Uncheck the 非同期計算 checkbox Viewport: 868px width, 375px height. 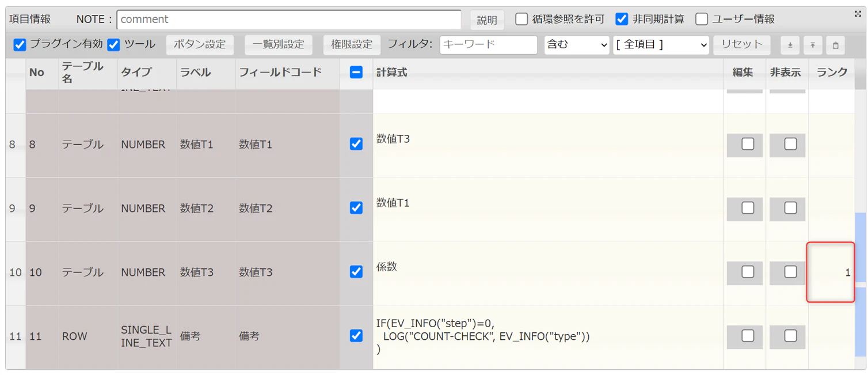tap(622, 19)
